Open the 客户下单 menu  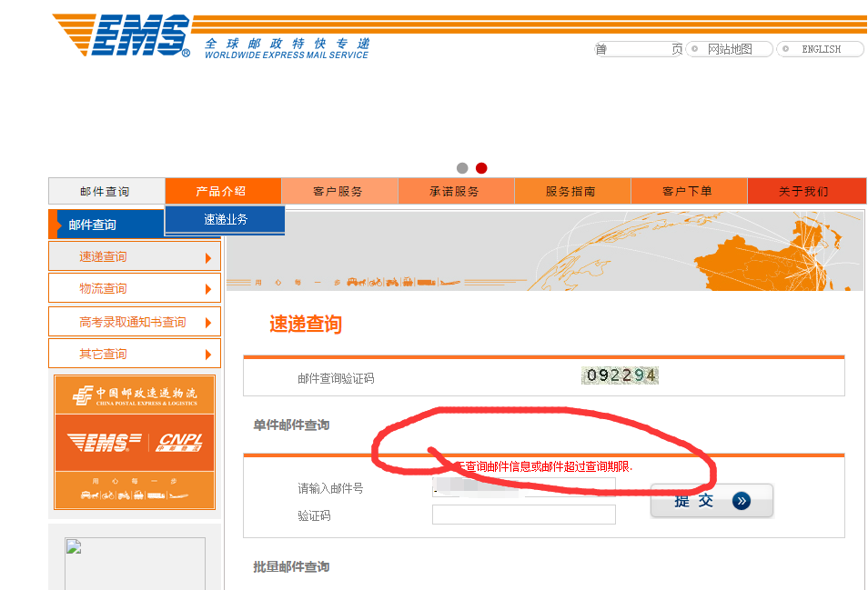[688, 191]
